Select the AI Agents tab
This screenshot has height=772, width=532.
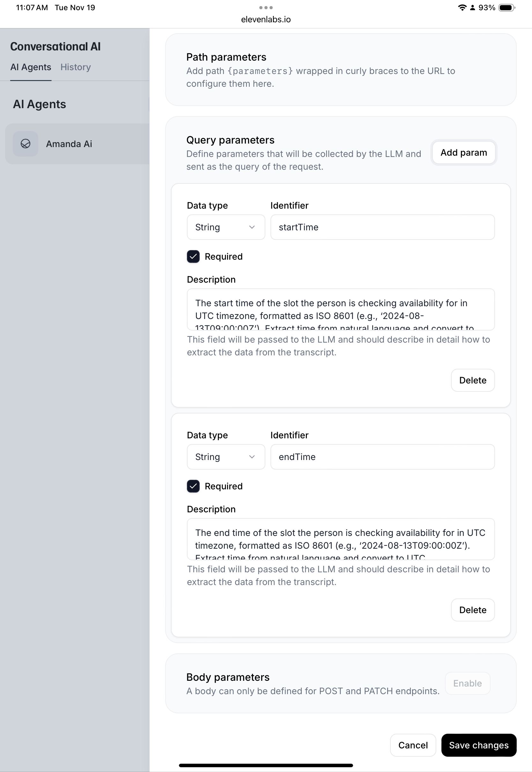click(31, 67)
